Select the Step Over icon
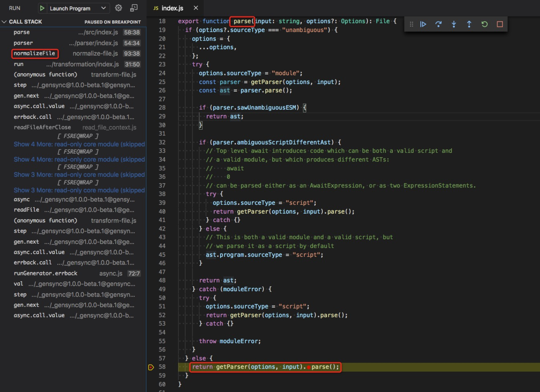540x392 pixels. tap(438, 24)
